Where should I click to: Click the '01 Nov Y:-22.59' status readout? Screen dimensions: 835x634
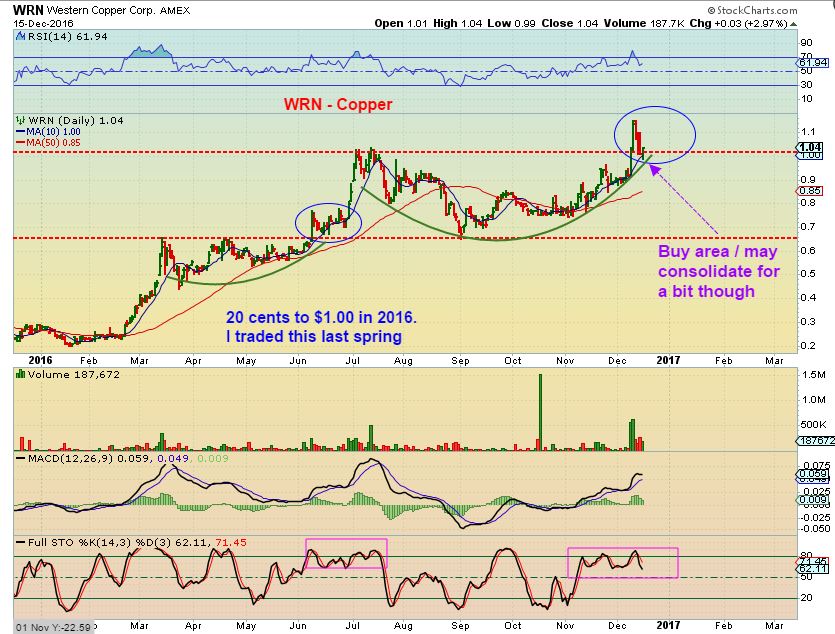(53, 627)
